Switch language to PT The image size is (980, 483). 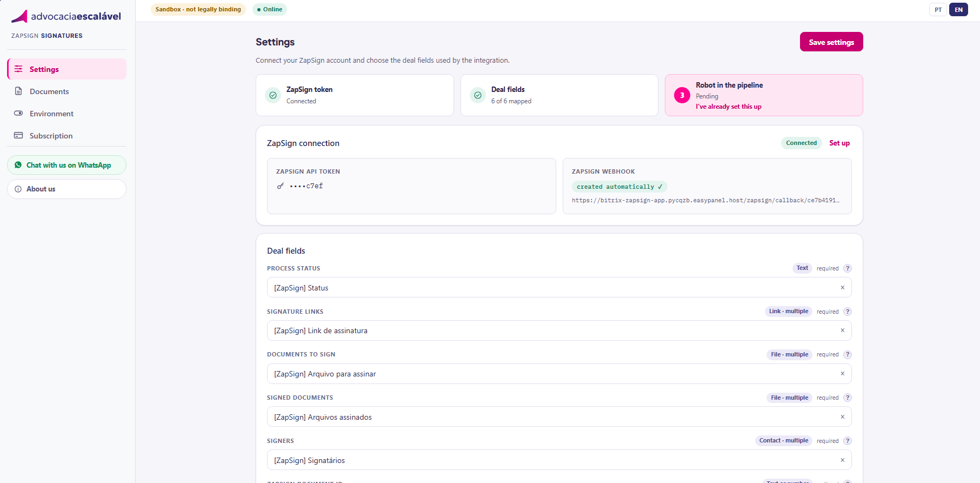pos(938,10)
